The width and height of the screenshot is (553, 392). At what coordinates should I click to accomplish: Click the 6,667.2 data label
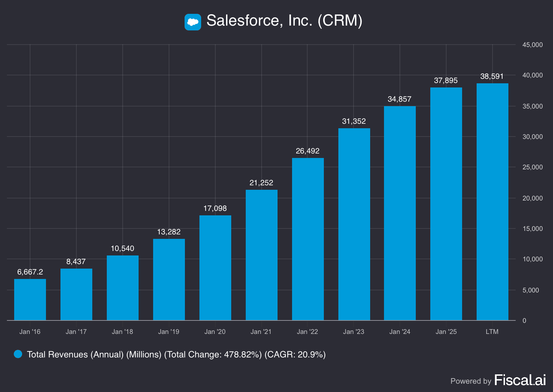point(30,272)
